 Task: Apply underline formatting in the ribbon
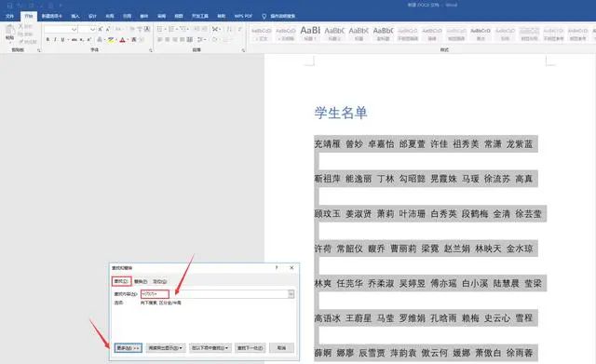pos(62,39)
